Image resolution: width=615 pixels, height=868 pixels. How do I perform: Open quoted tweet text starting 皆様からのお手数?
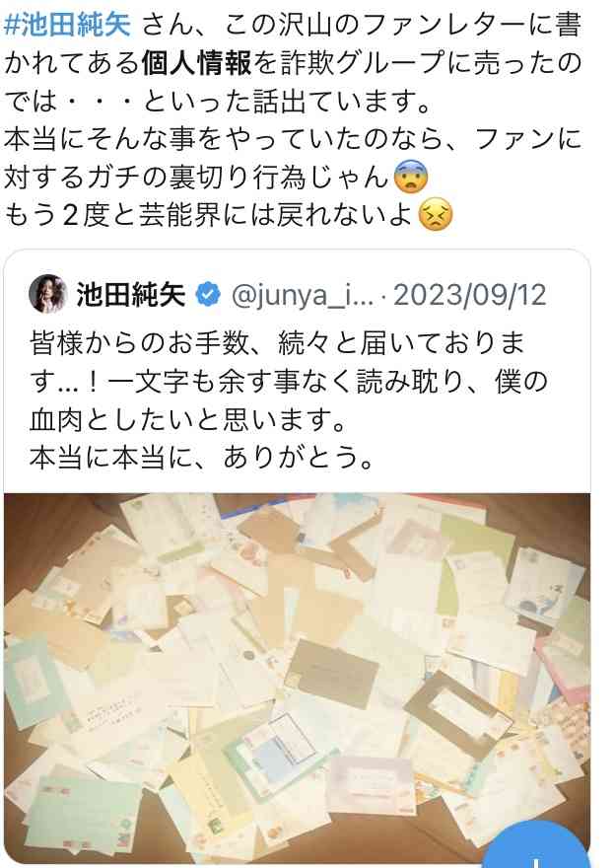pyautogui.click(x=288, y=400)
